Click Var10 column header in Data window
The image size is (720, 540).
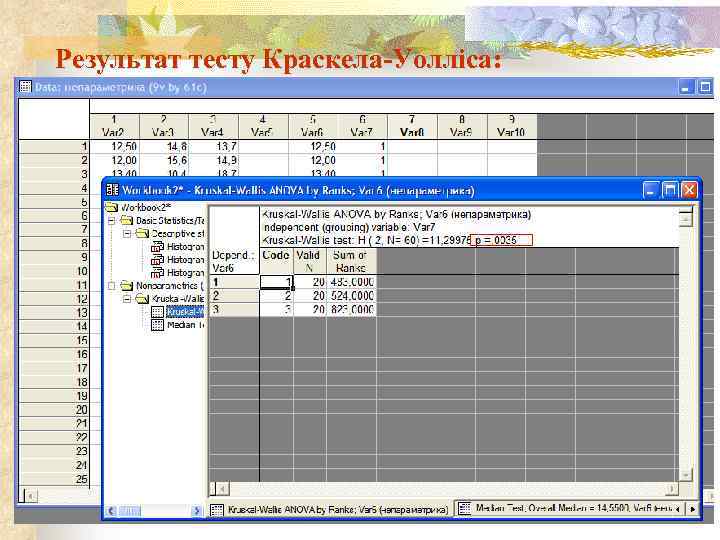click(x=512, y=127)
